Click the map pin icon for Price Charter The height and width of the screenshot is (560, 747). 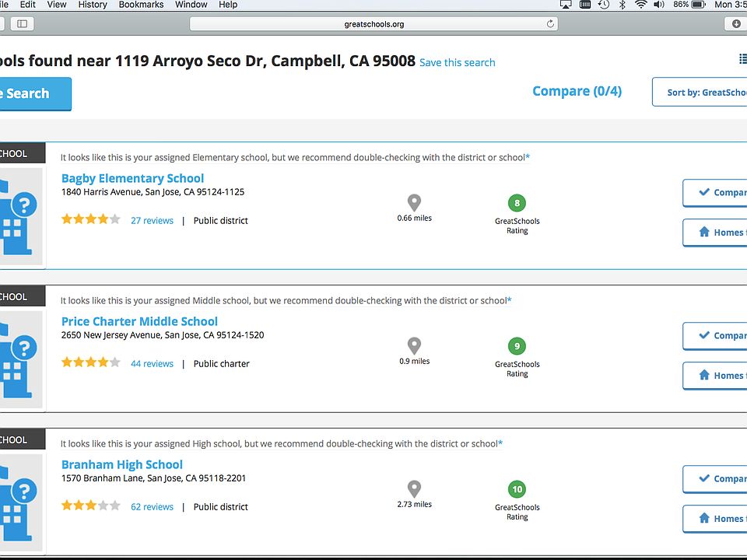point(415,345)
